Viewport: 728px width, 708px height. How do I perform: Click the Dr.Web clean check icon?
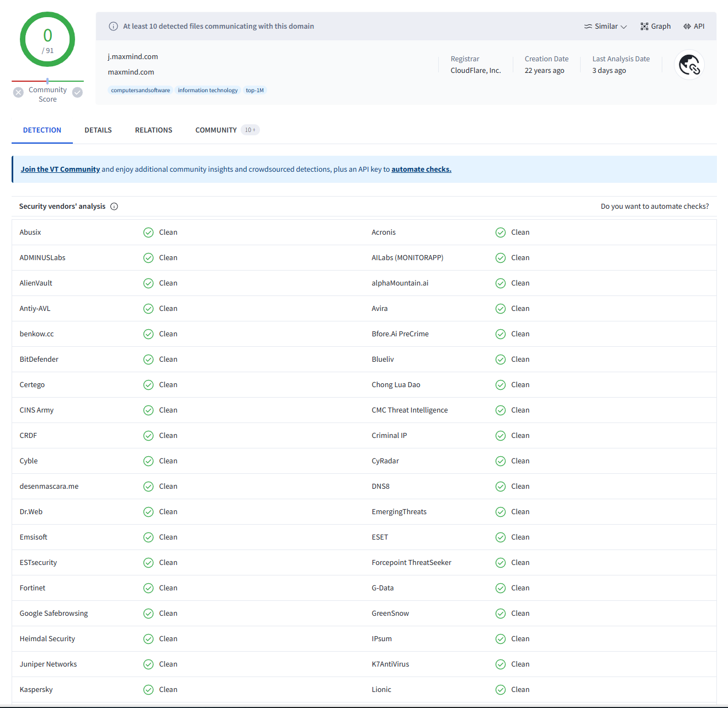coord(148,512)
